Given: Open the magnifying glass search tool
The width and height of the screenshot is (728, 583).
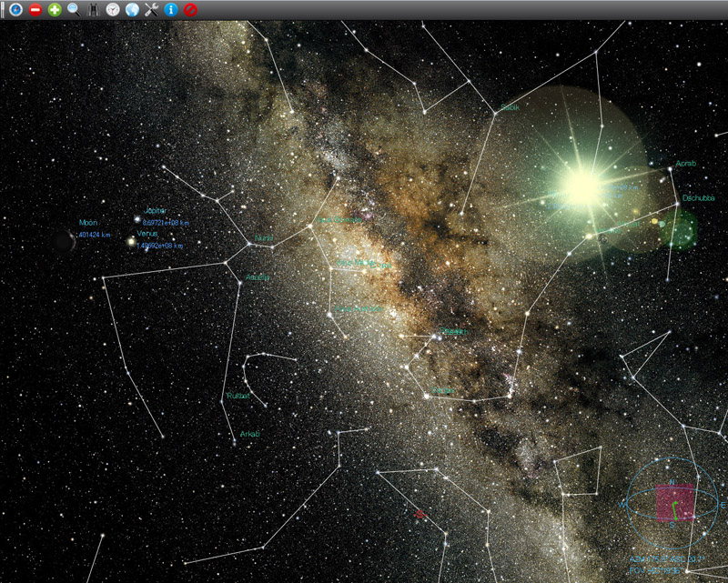Looking at the screenshot, I should pos(74,9).
